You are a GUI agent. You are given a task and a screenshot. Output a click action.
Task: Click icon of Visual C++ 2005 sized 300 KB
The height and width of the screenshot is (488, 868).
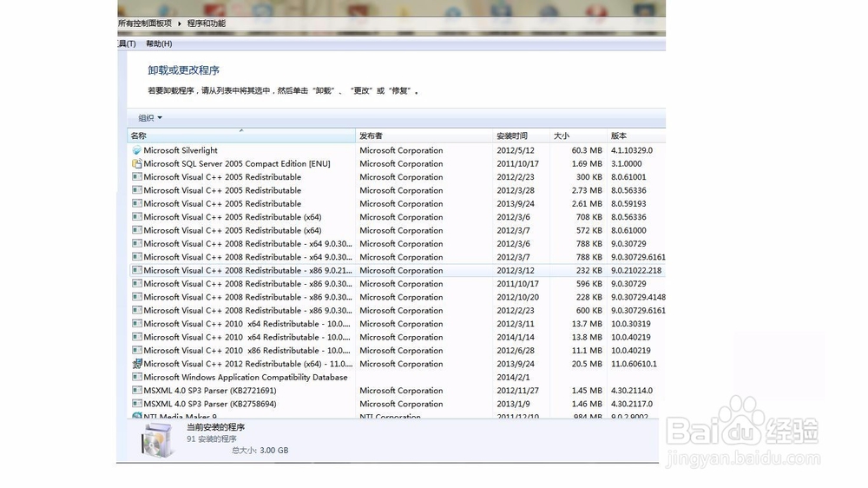pyautogui.click(x=137, y=176)
